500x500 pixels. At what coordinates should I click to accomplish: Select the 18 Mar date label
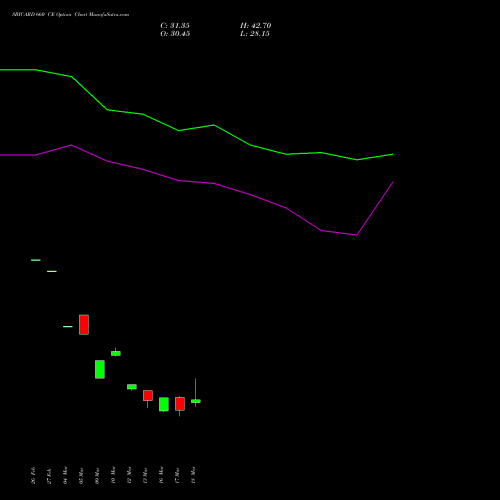pos(193,475)
